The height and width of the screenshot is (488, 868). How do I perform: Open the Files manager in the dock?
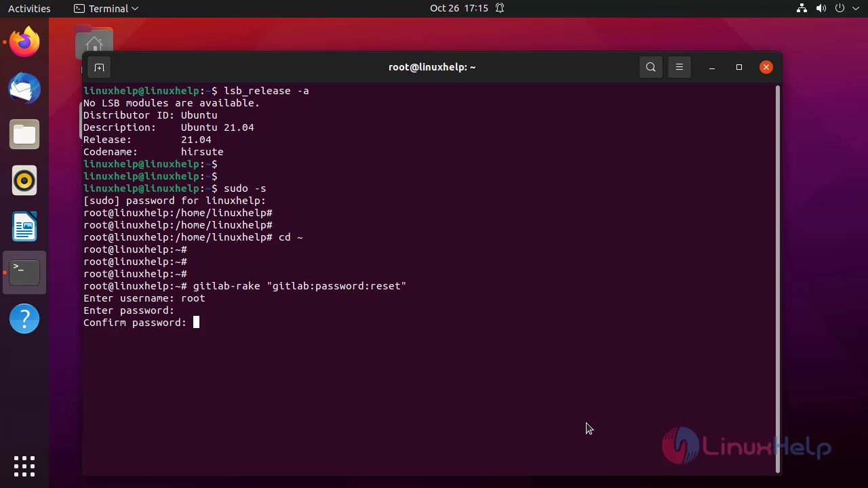(24, 134)
